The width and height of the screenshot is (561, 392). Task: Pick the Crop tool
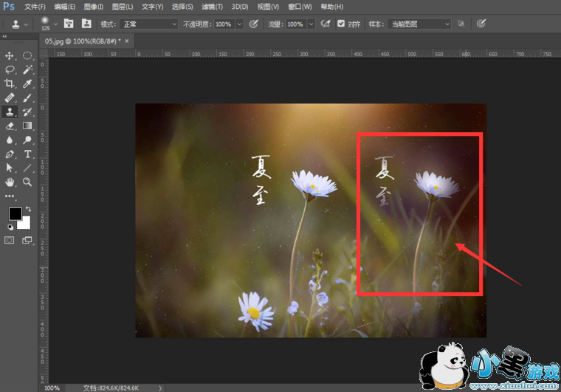click(10, 83)
